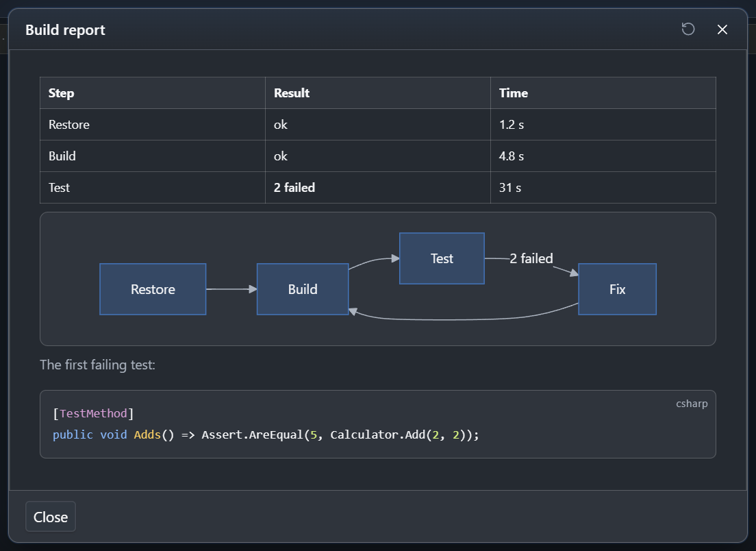Click the '1.2 s' time value
This screenshot has height=551, width=756.
point(603,125)
